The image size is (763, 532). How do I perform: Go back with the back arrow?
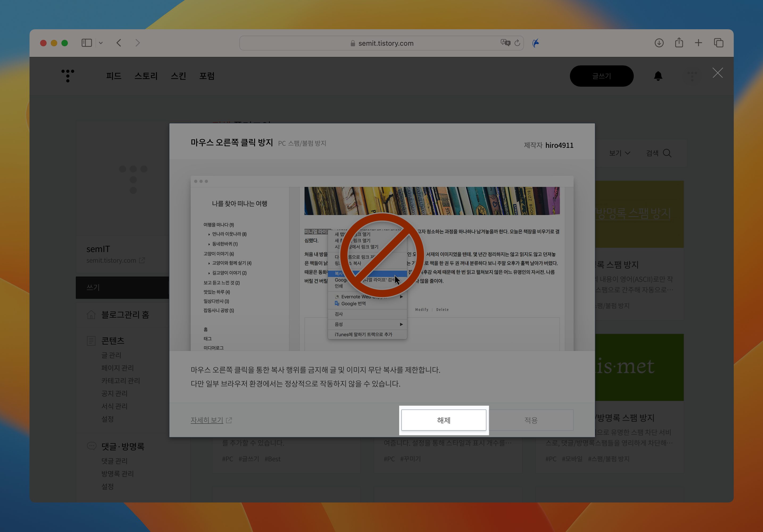pos(119,43)
